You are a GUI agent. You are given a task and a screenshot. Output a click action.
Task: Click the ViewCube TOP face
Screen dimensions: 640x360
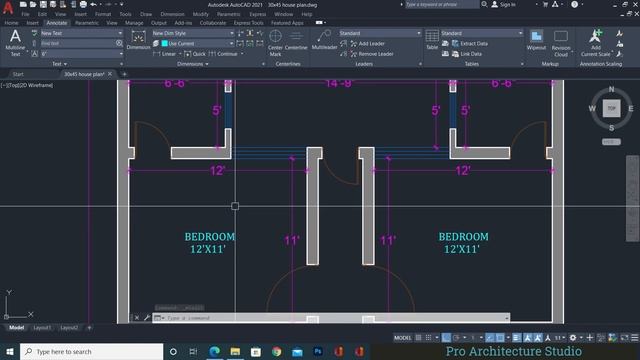click(x=611, y=108)
